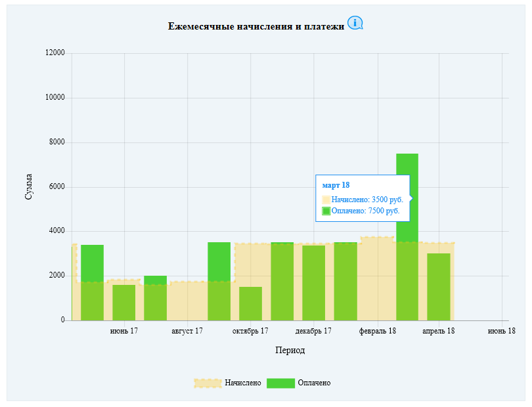Toggle the Оплачено legend series
This screenshot has width=532, height=407.
299,383
